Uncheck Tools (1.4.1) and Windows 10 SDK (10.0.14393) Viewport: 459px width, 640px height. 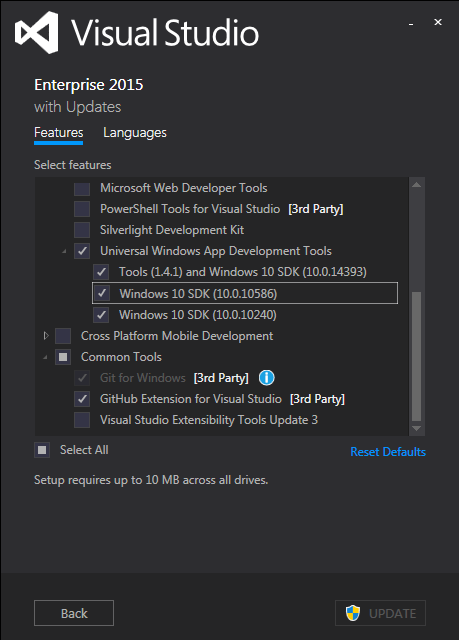click(101, 272)
